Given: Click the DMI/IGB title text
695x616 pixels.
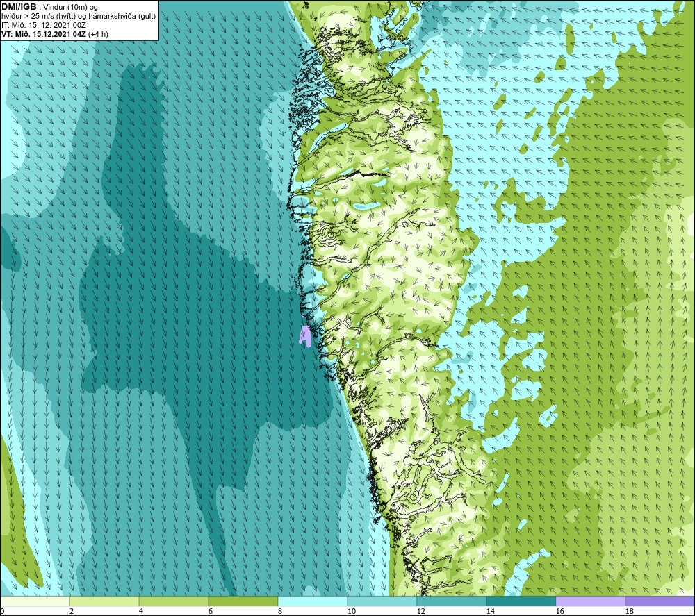Looking at the screenshot, I should (x=19, y=7).
